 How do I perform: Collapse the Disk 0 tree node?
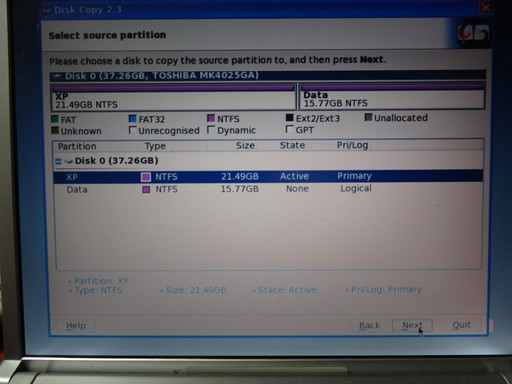pyautogui.click(x=58, y=162)
